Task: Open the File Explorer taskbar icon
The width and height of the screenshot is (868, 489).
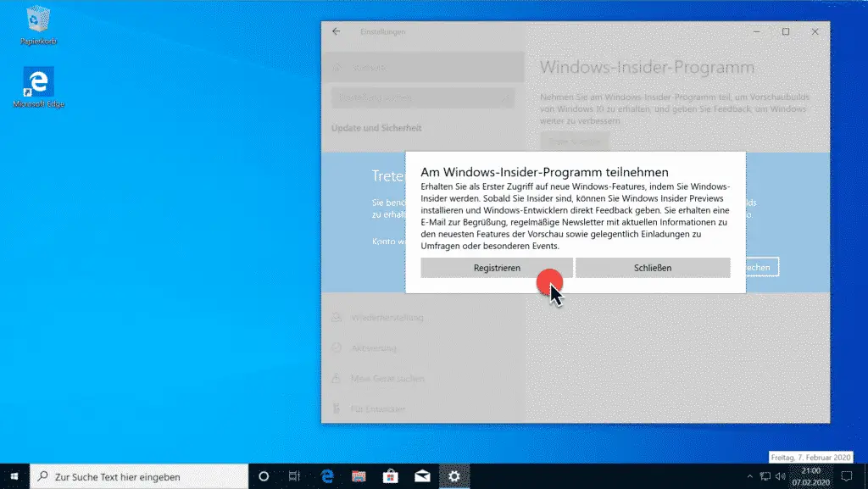Action: pos(359,476)
